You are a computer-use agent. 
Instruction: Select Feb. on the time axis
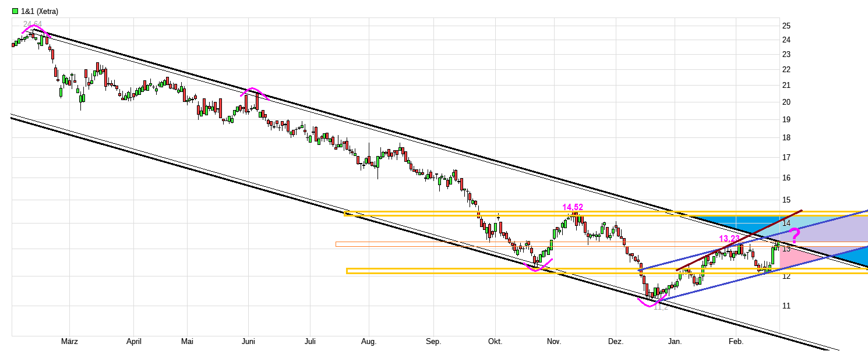[x=736, y=342]
